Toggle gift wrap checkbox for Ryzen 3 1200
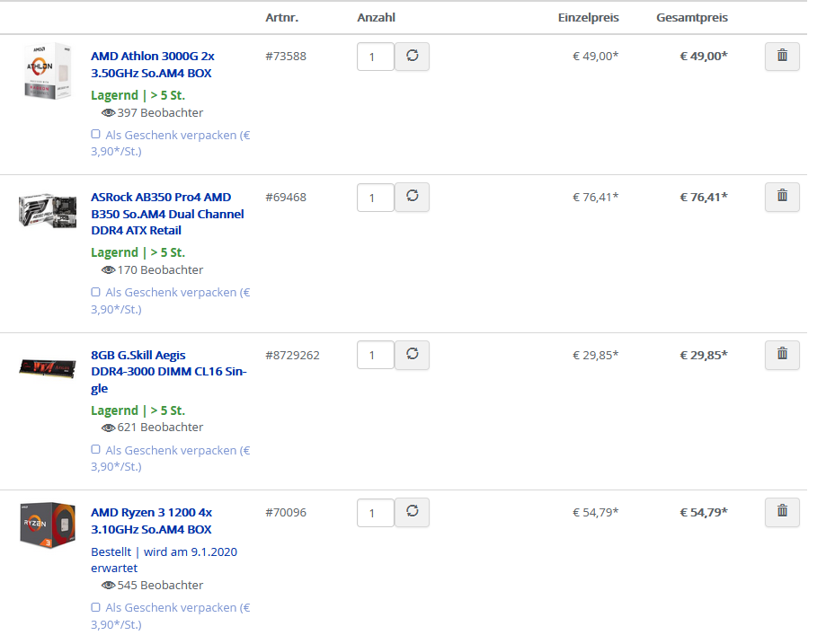The width and height of the screenshot is (835, 644). point(96,607)
